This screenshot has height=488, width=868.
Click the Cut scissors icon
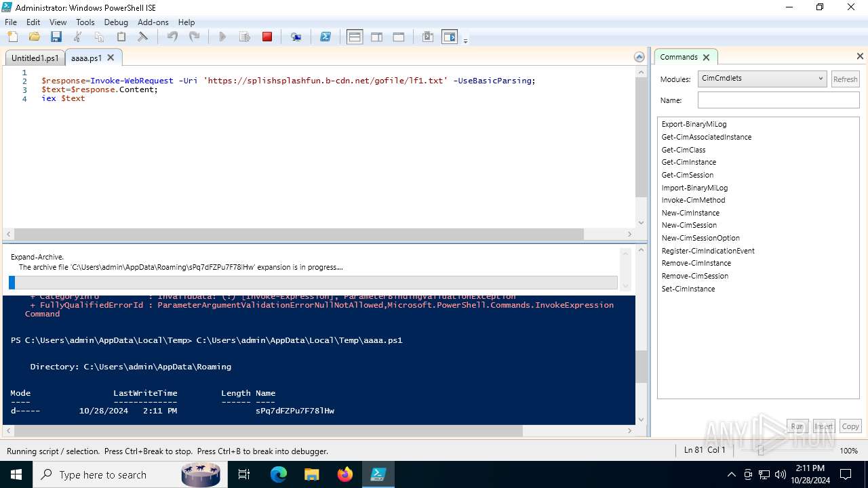[x=77, y=37]
